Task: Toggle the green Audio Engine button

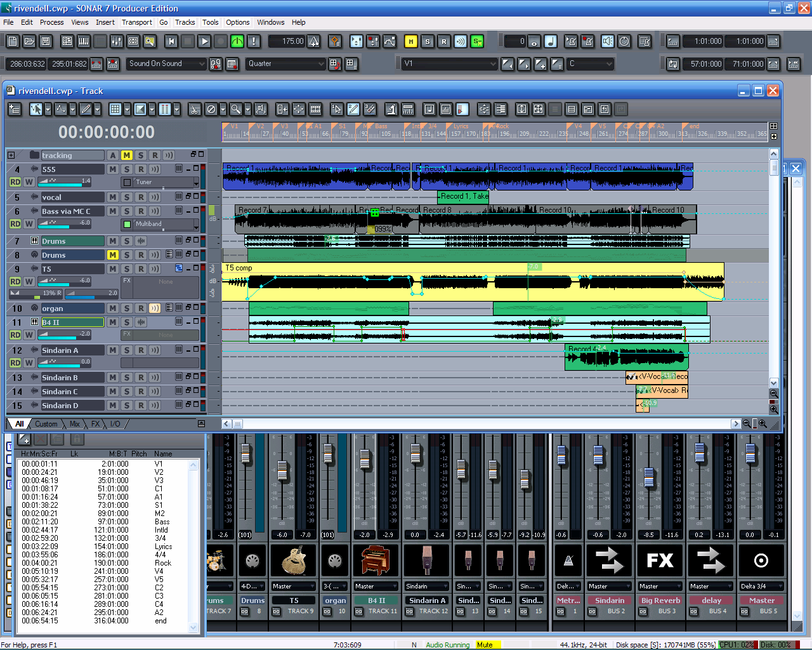Action: 237,41
